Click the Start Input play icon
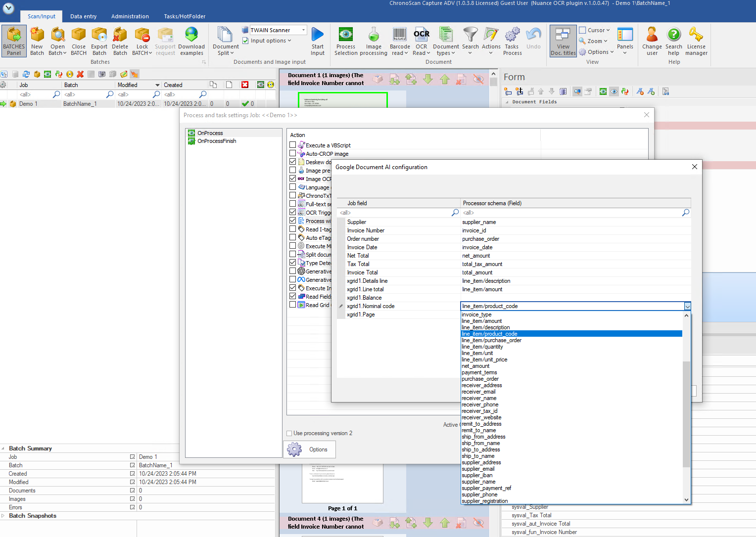 pyautogui.click(x=318, y=35)
